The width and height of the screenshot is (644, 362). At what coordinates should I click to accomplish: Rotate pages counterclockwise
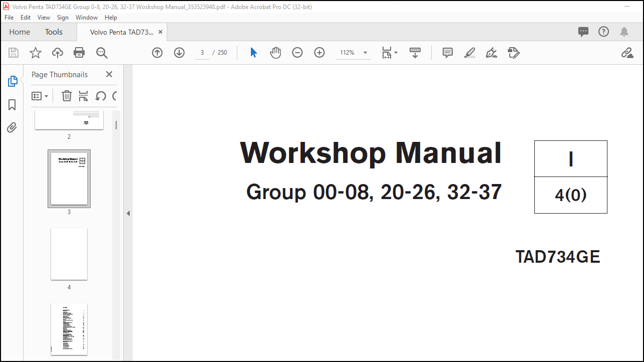(101, 96)
